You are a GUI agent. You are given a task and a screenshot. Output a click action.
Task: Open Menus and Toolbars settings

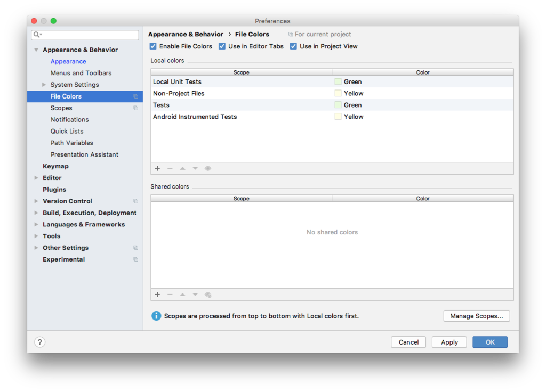coord(81,73)
